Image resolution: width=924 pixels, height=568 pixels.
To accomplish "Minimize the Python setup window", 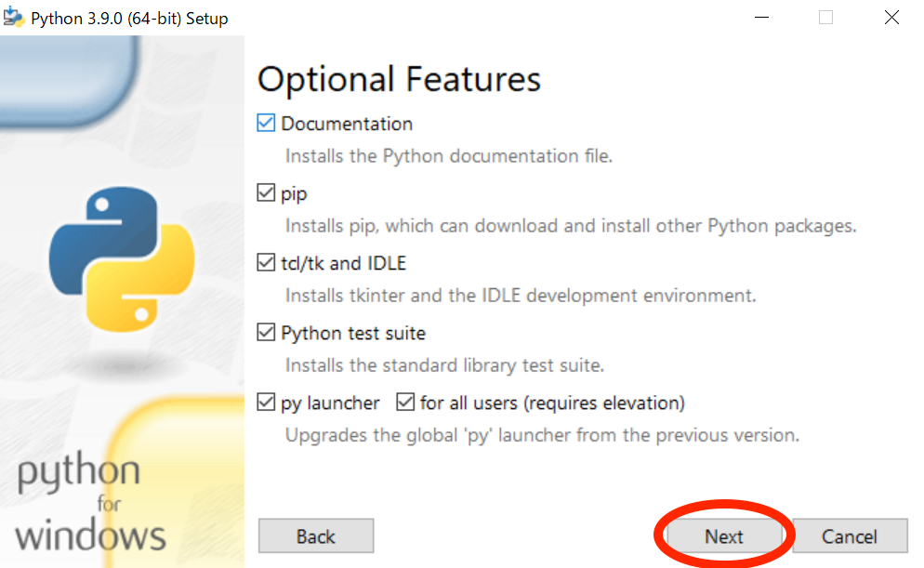I will pos(761,17).
